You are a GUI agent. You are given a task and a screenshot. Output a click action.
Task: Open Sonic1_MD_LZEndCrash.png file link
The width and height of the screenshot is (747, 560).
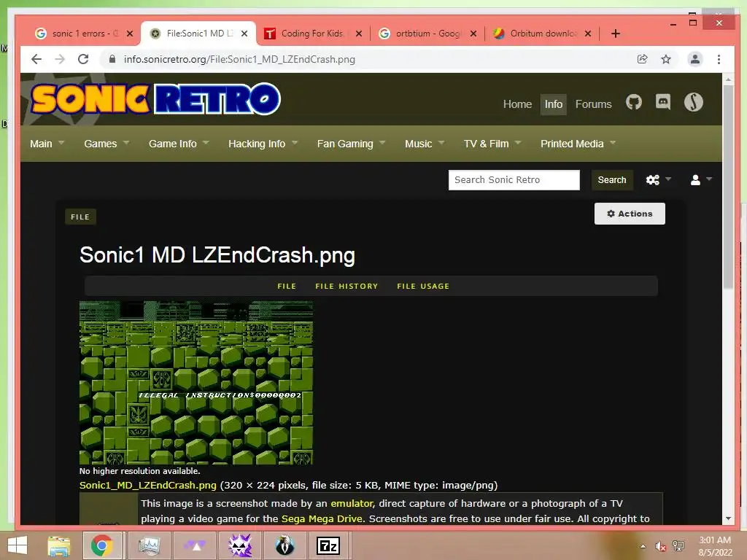(x=147, y=485)
